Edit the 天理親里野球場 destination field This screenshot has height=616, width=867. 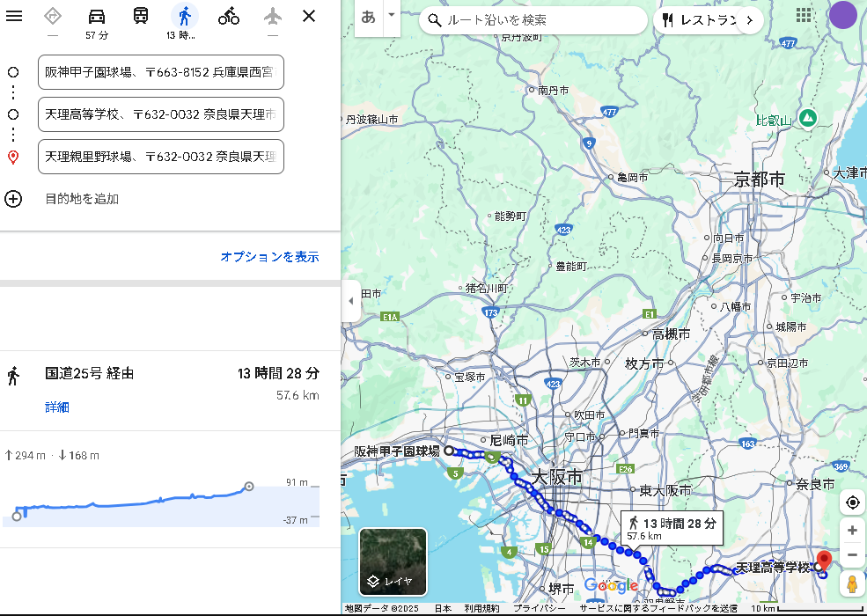[x=161, y=157]
